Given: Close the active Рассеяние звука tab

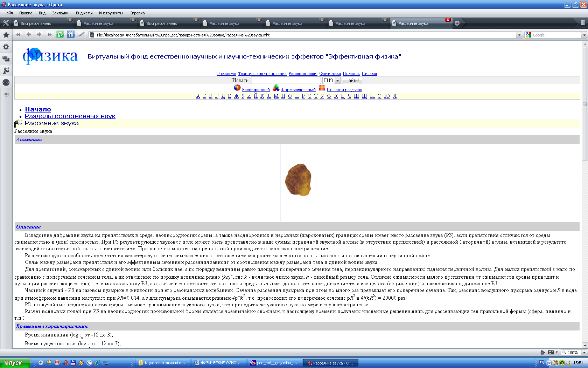Looking at the screenshot, I should pos(448,20).
